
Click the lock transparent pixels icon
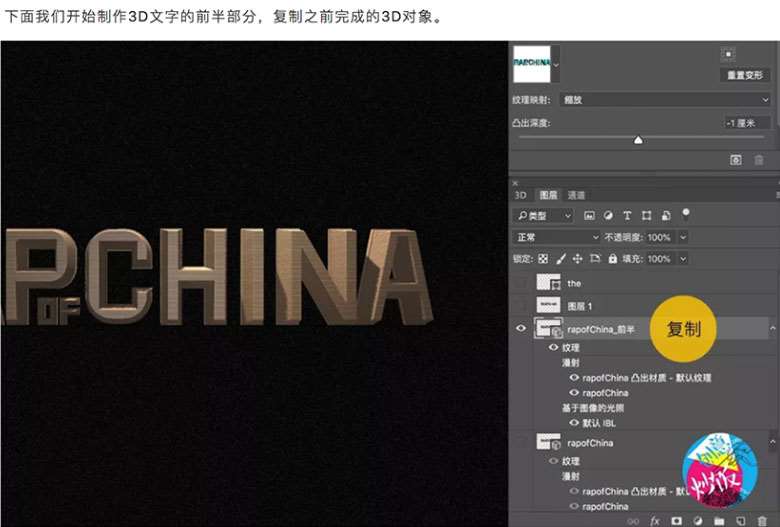(x=544, y=259)
